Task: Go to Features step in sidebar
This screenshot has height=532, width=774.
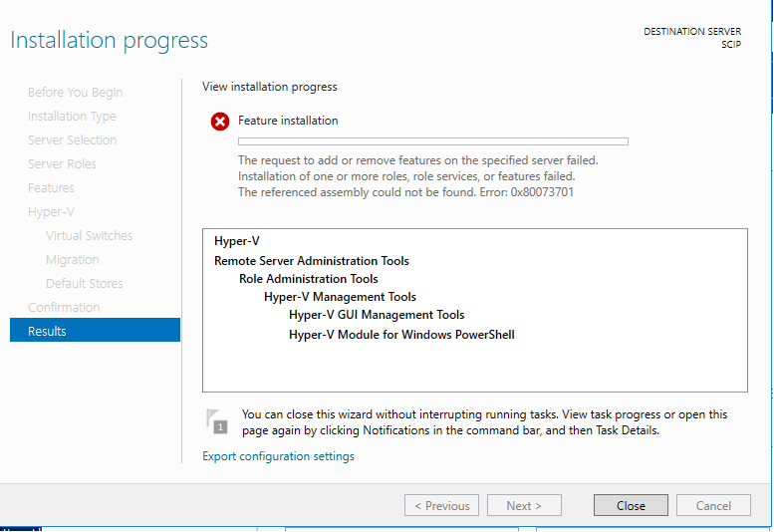Action: click(x=52, y=187)
